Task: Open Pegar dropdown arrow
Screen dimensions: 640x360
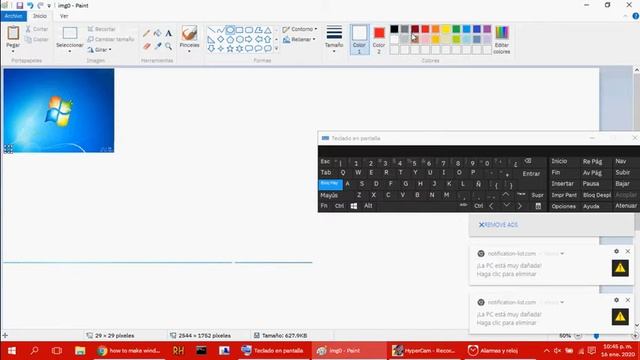Action: (x=13, y=51)
